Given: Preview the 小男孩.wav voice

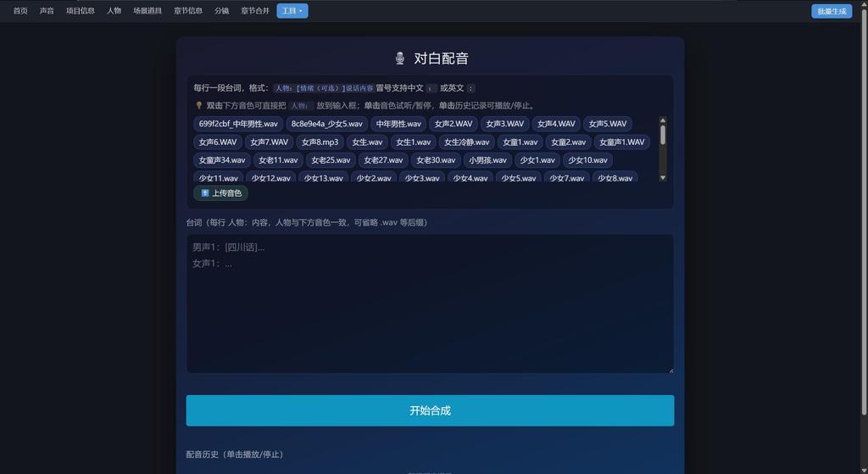Looking at the screenshot, I should pos(487,160).
